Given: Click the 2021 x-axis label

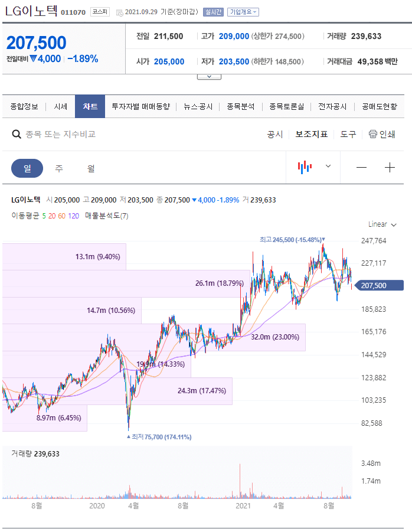Looking at the screenshot, I should [x=243, y=505].
